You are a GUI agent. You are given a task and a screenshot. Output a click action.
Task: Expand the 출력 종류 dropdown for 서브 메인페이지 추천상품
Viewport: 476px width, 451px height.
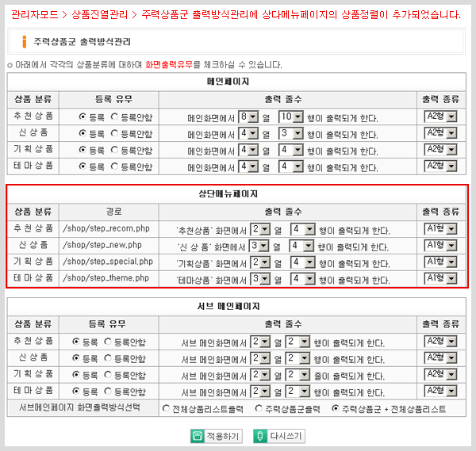(440, 341)
